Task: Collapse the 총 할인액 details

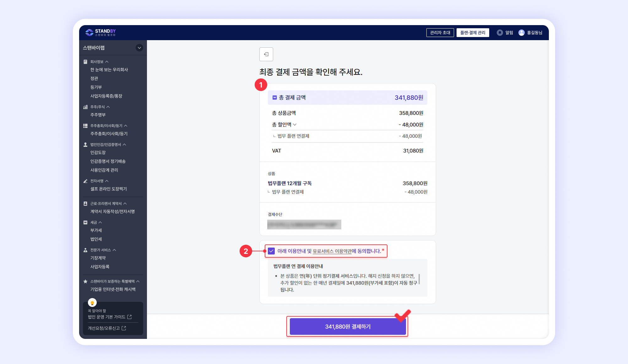Action: [x=295, y=125]
